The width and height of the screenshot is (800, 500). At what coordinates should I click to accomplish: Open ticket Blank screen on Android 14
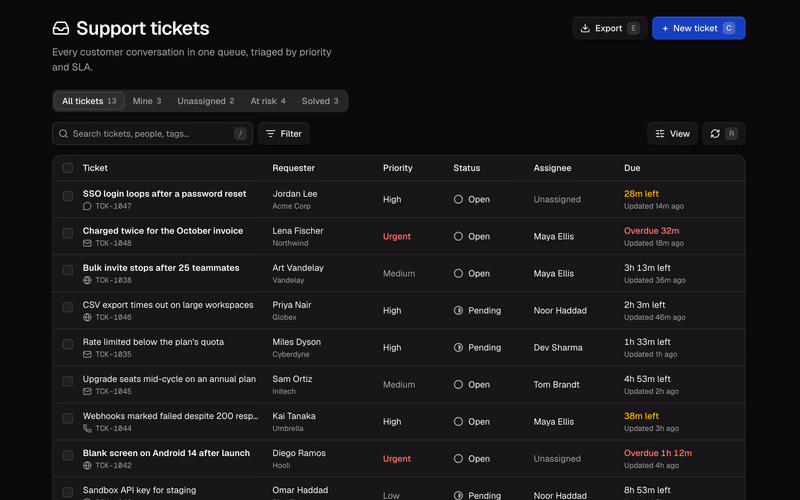(x=166, y=453)
